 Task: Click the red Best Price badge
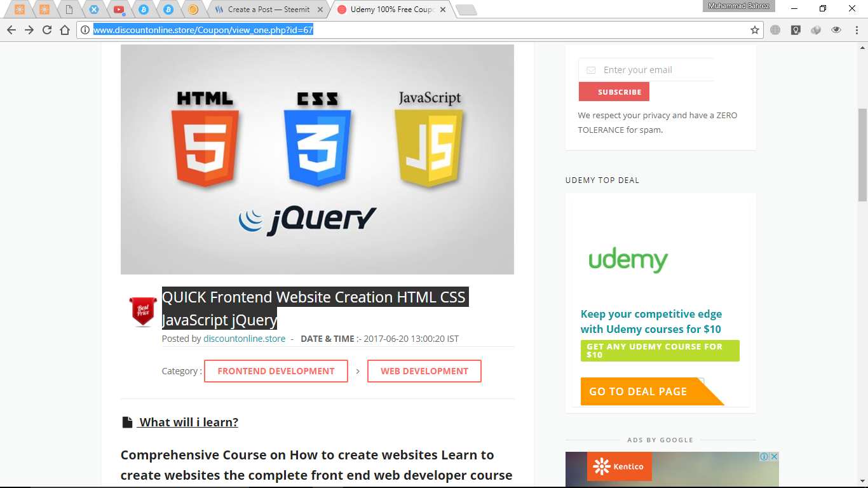point(143,311)
